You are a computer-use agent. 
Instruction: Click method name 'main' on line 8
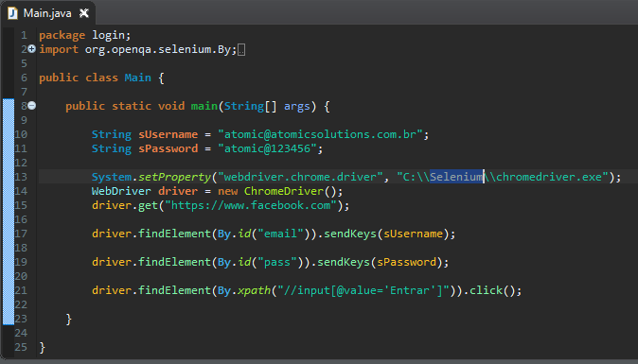pos(204,106)
